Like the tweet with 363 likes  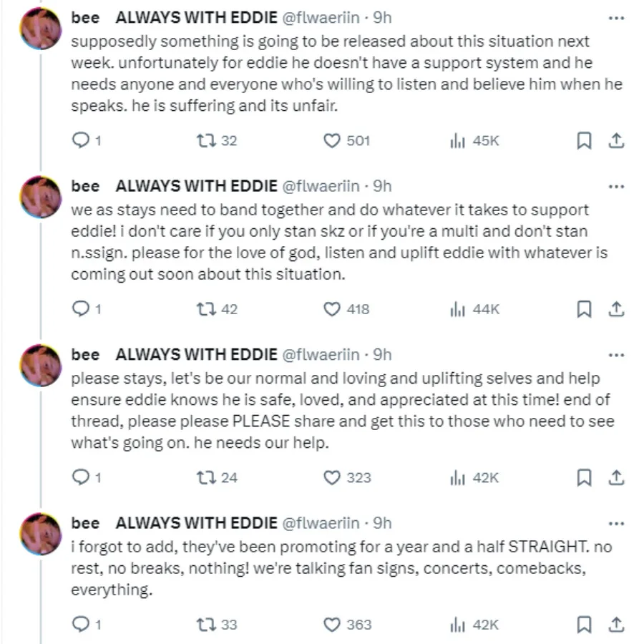[331, 625]
